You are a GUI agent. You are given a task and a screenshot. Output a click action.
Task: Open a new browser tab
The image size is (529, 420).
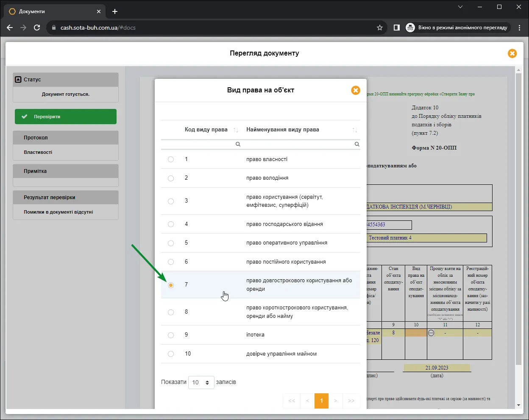click(115, 11)
